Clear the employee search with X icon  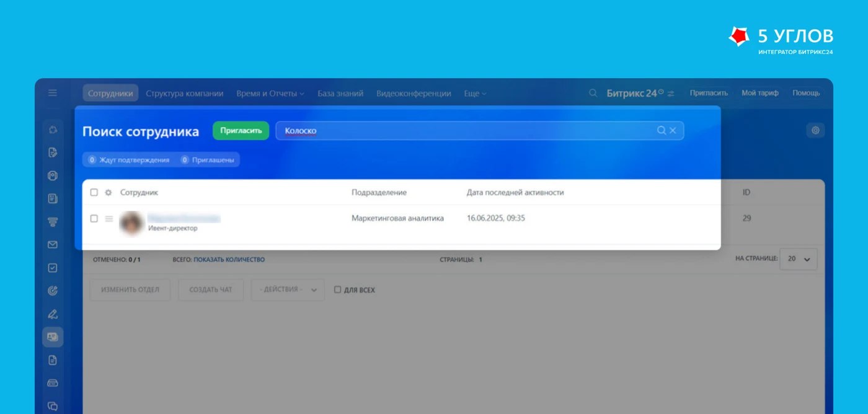pos(673,130)
